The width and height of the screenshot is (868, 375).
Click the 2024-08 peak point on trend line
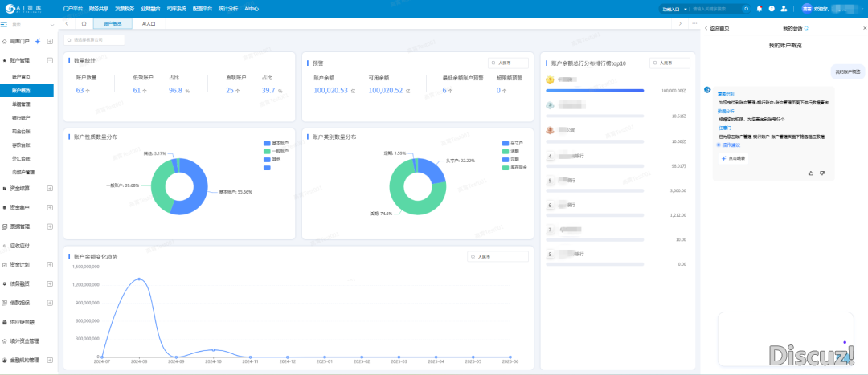(139, 279)
